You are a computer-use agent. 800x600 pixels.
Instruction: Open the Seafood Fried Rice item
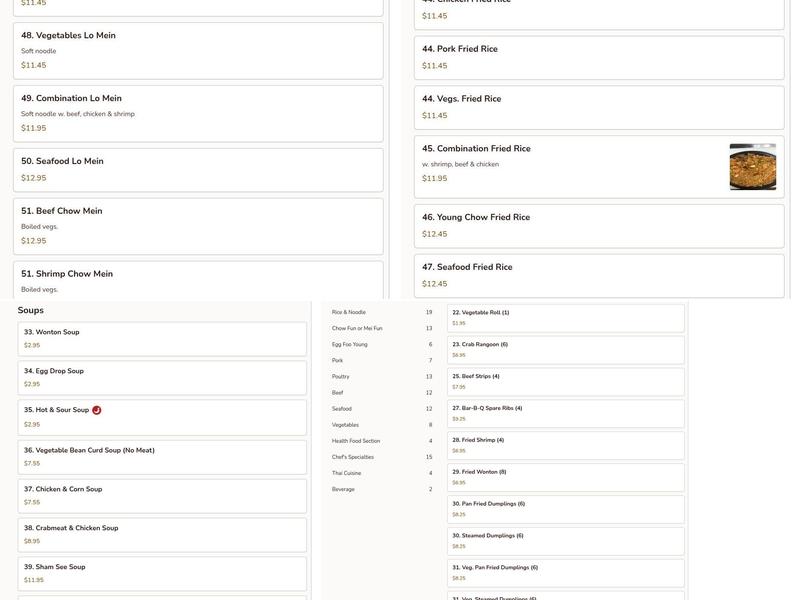(x=598, y=275)
